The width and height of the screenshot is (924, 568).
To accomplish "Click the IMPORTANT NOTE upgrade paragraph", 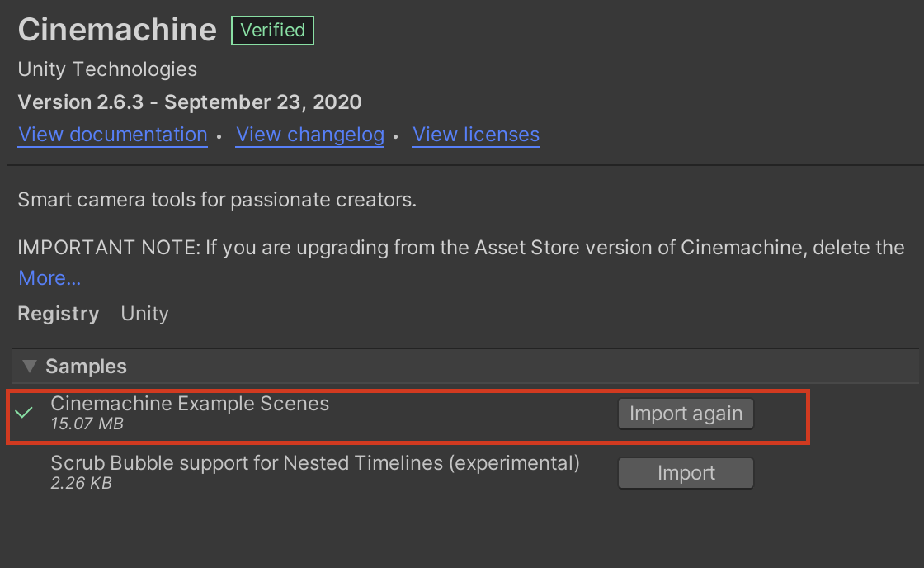I will pyautogui.click(x=461, y=248).
